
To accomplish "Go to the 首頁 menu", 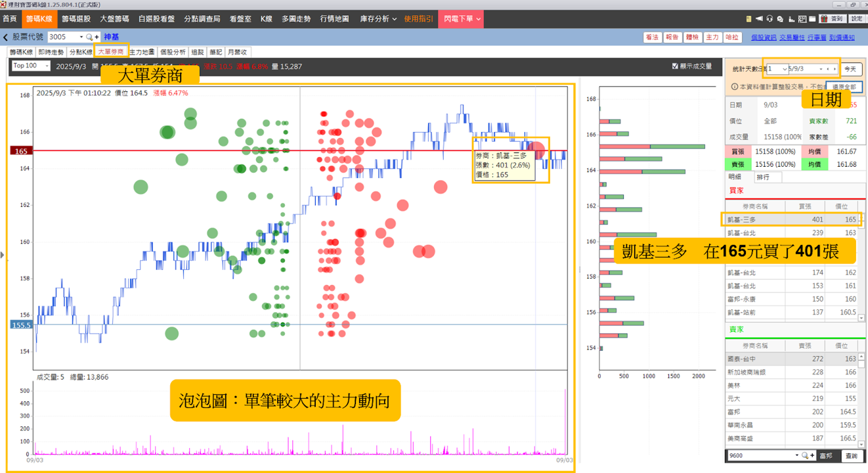I will [x=10, y=19].
